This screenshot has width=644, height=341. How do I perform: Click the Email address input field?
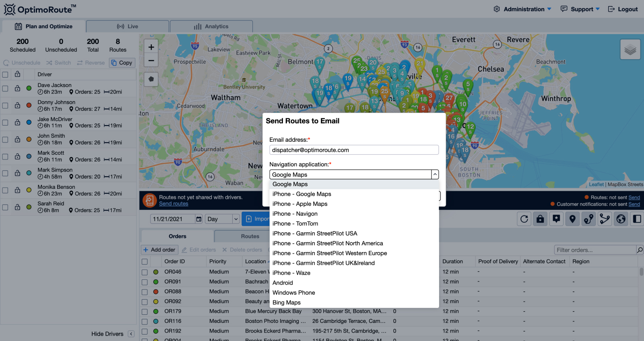[x=354, y=150]
